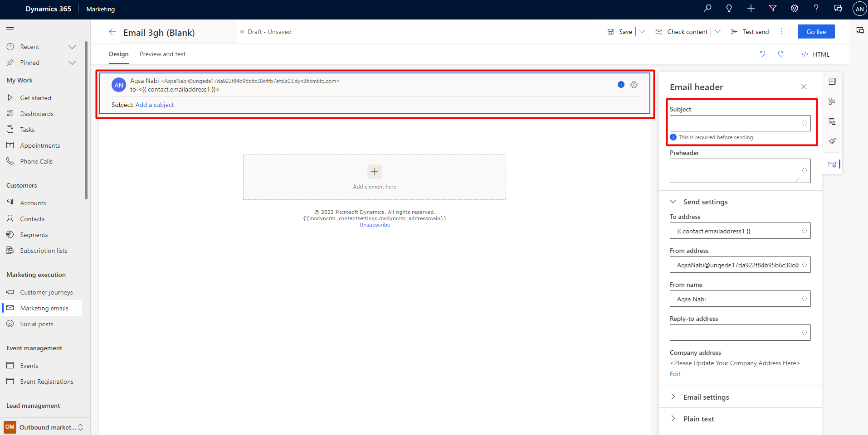Open Marketing emails in sidebar

(42, 308)
